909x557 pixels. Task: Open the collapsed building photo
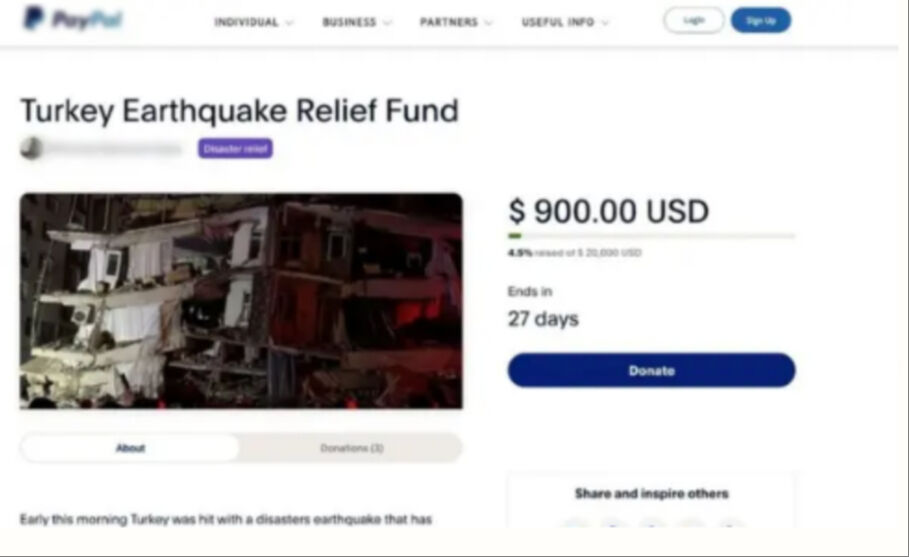point(241,301)
